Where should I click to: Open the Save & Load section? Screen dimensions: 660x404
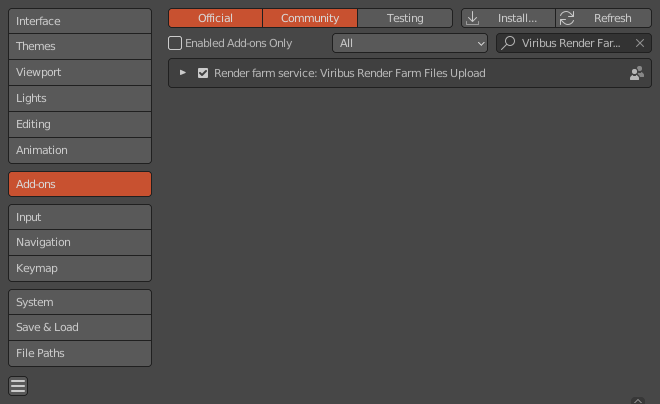[x=80, y=327]
